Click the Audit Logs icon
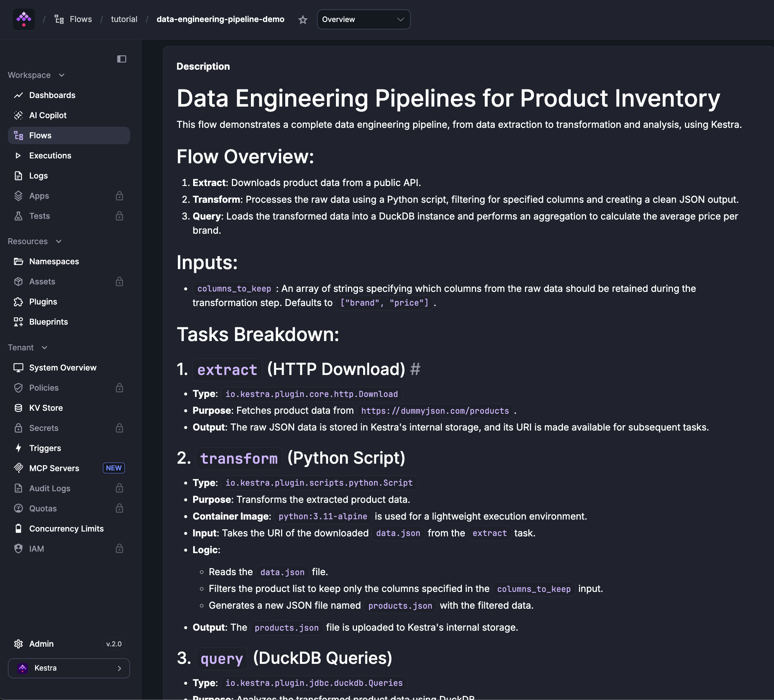The width and height of the screenshot is (774, 700). coord(18,488)
